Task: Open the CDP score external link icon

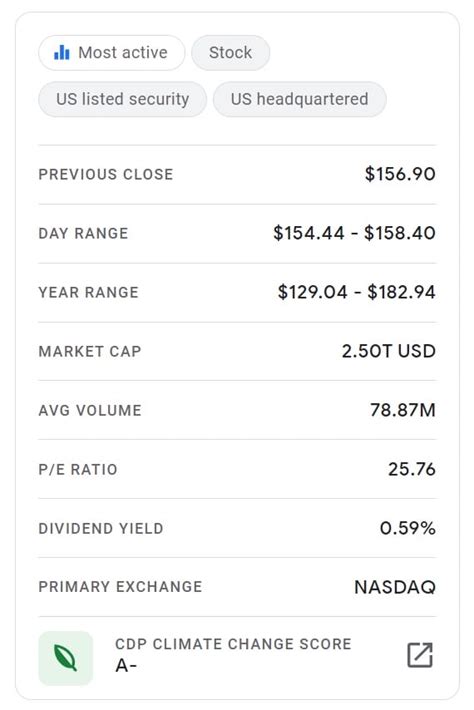Action: (x=420, y=655)
